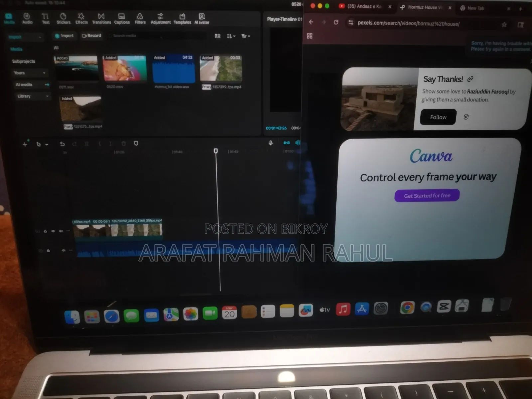Expand the AI media section

tap(32, 85)
